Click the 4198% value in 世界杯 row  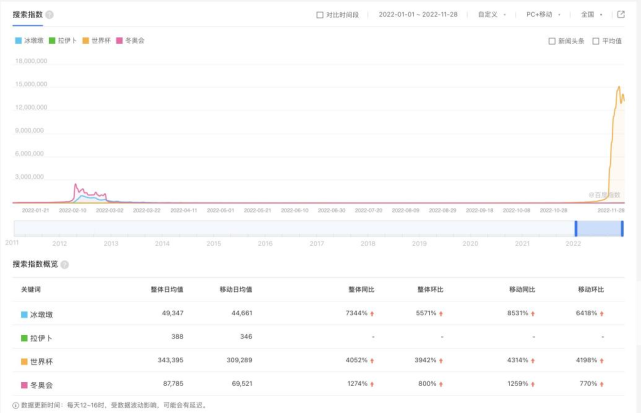(x=587, y=360)
